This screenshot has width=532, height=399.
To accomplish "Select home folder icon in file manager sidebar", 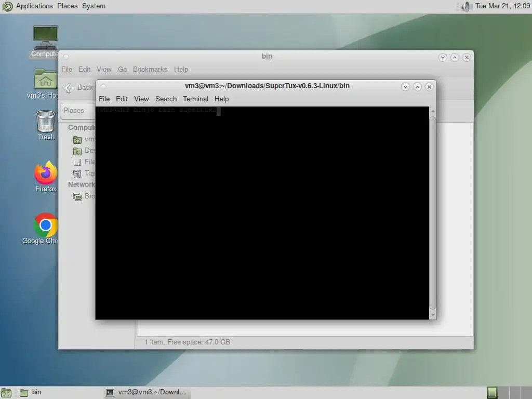I will (x=77, y=140).
